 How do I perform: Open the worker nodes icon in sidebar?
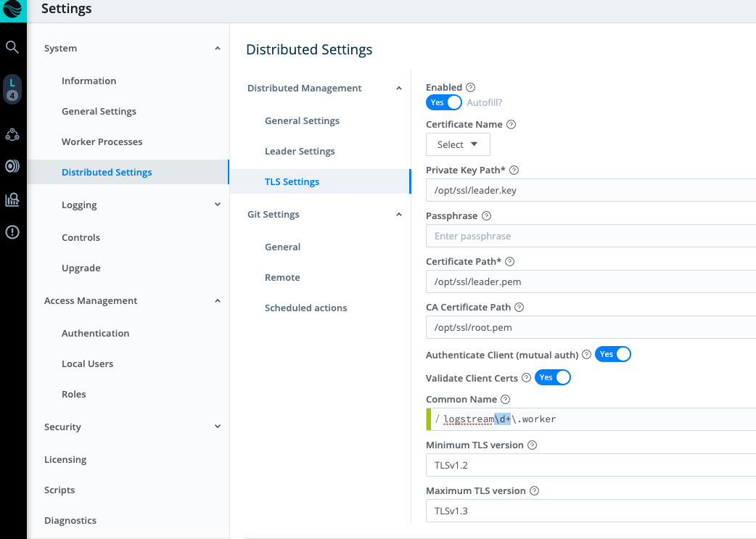point(12,134)
